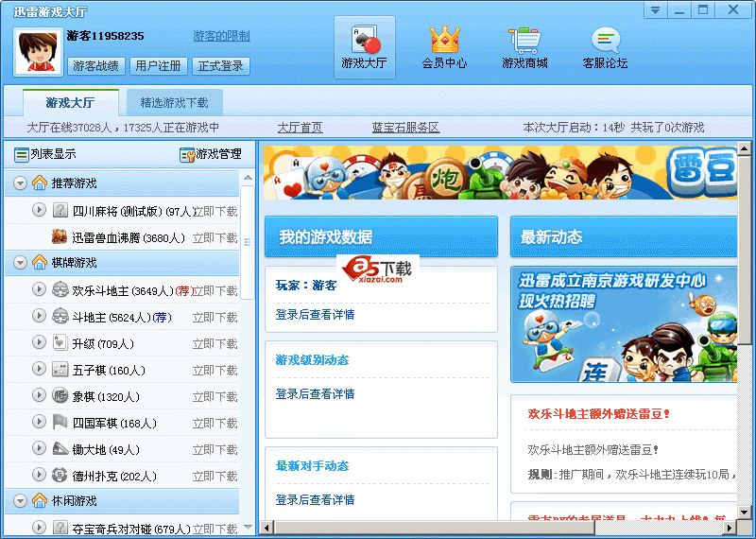756x539 pixels.
Task: Click the 四川麻将 game icon
Action: coord(60,210)
